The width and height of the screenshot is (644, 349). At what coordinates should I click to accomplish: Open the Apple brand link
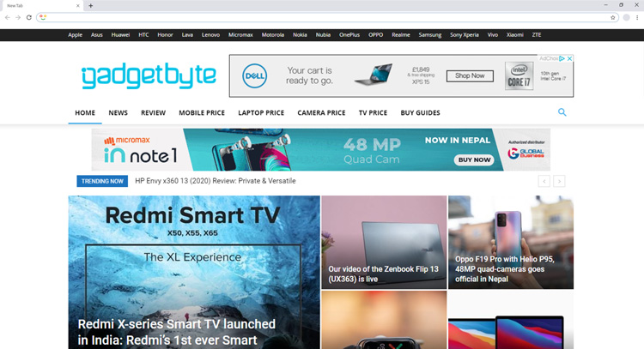pyautogui.click(x=76, y=35)
